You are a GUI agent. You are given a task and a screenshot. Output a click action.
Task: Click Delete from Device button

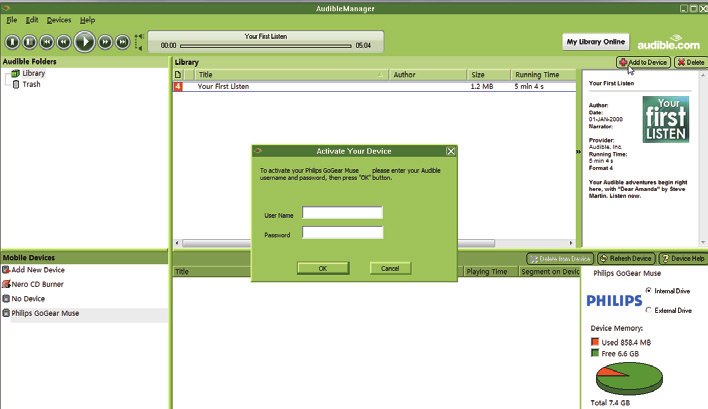click(560, 259)
